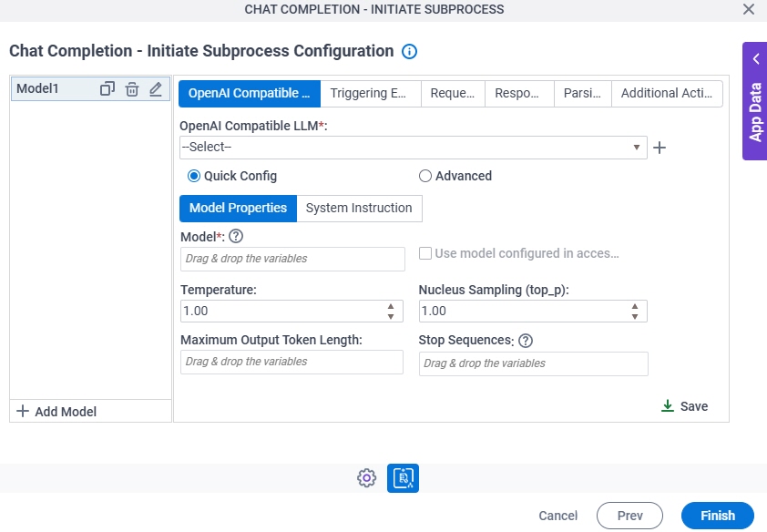Switch to the Triggering E... tab
Viewport: 767px width, 532px height.
click(x=371, y=94)
